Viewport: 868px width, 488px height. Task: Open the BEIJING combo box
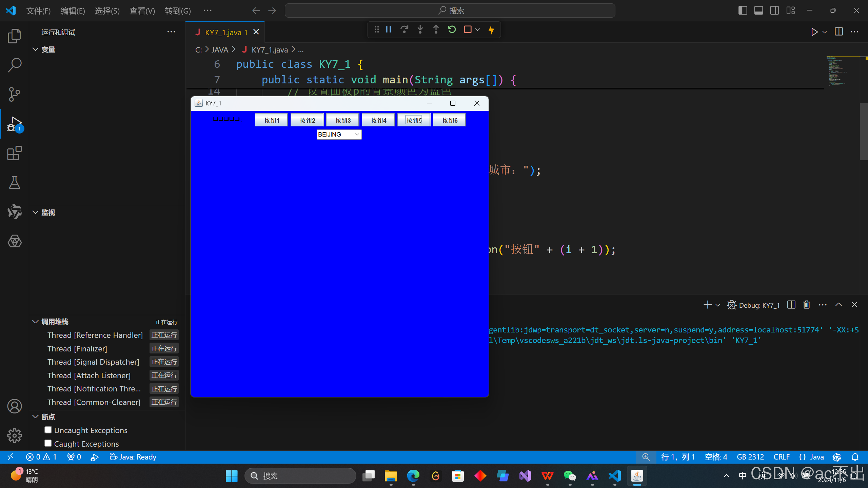click(339, 135)
